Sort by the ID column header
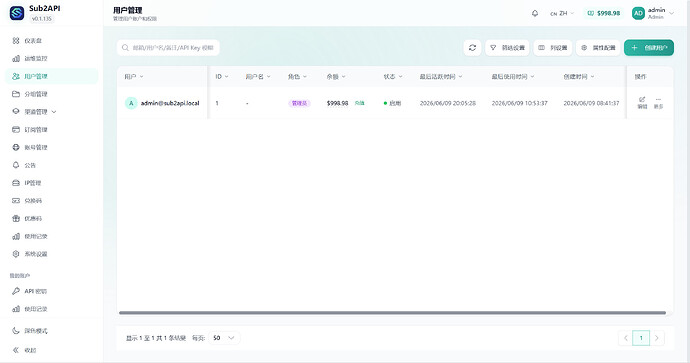 coord(222,77)
